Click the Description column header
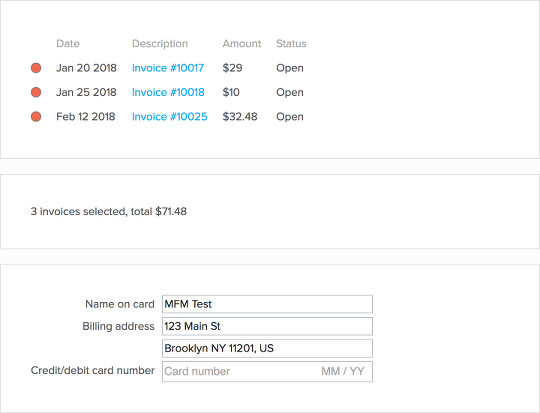 coord(160,43)
